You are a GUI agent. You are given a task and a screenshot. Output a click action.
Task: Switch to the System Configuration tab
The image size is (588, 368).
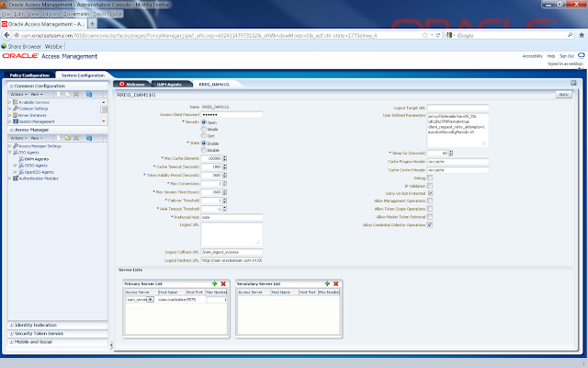coord(83,75)
